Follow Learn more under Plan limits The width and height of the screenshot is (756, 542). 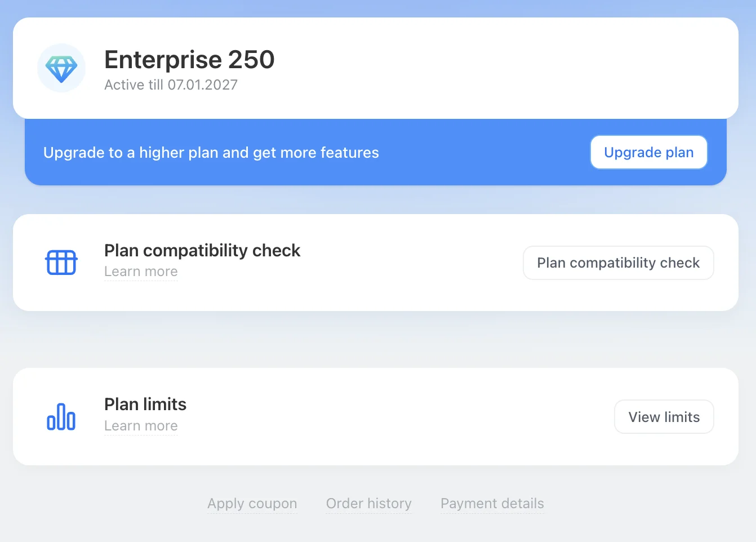[141, 426]
